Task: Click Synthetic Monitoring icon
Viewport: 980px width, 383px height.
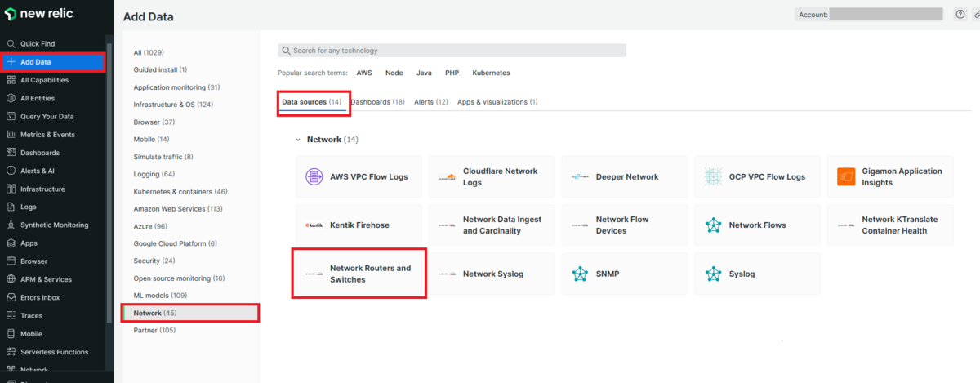Action: point(11,225)
